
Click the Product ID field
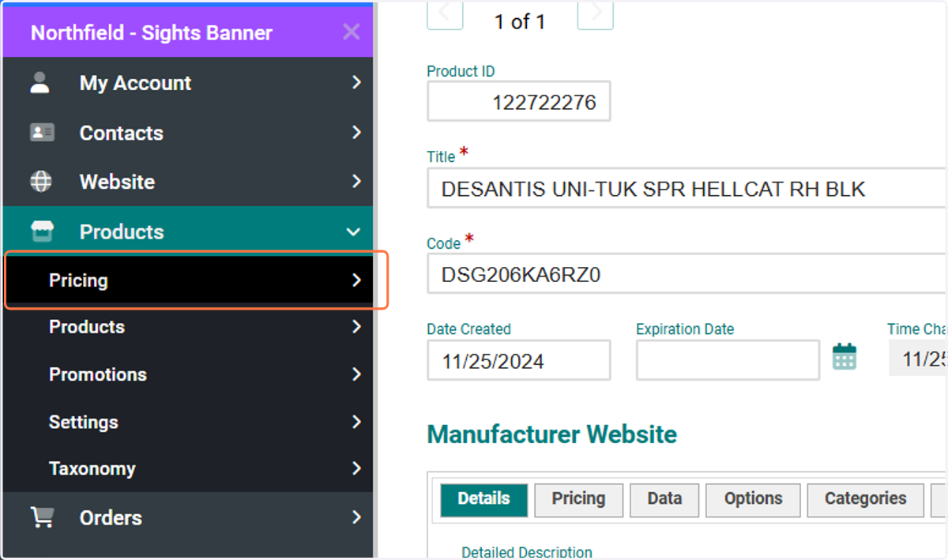(519, 101)
